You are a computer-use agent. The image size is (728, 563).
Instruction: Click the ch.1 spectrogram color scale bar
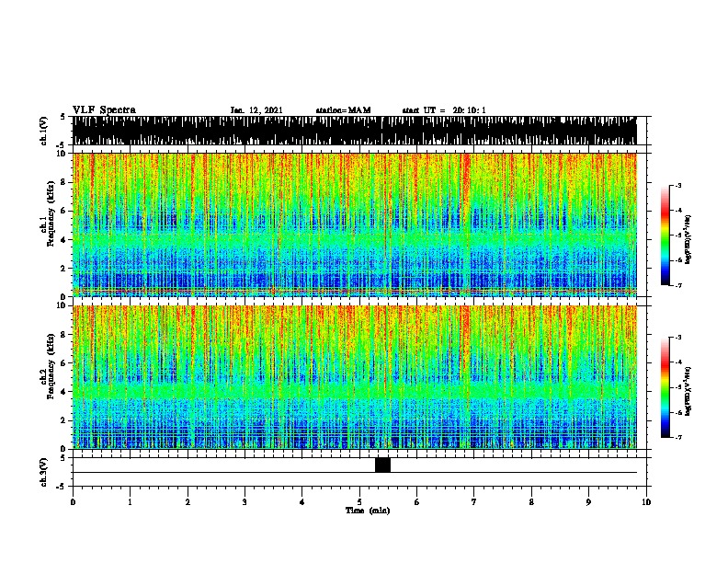coord(665,236)
